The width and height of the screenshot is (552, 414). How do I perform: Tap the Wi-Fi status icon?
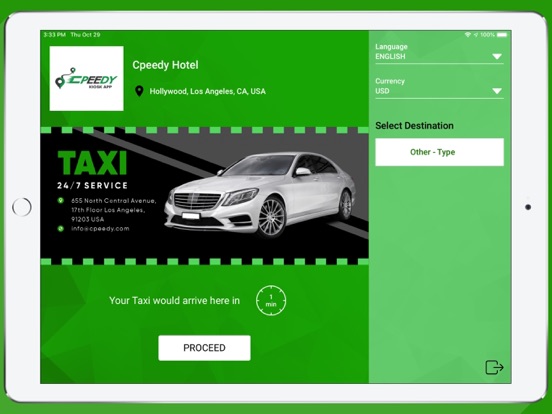point(468,34)
